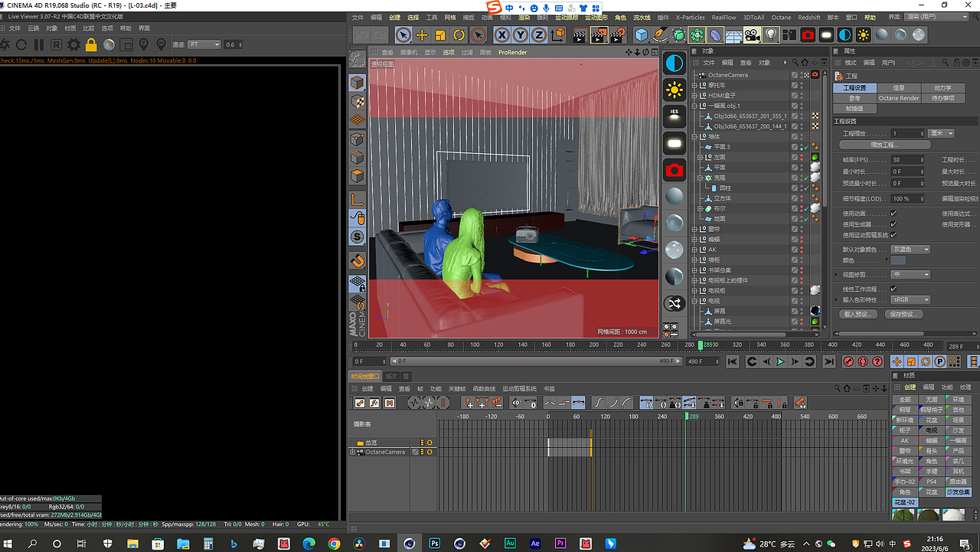Image resolution: width=980 pixels, height=552 pixels.
Task: Expand the 摩托车 object group
Action: point(695,85)
